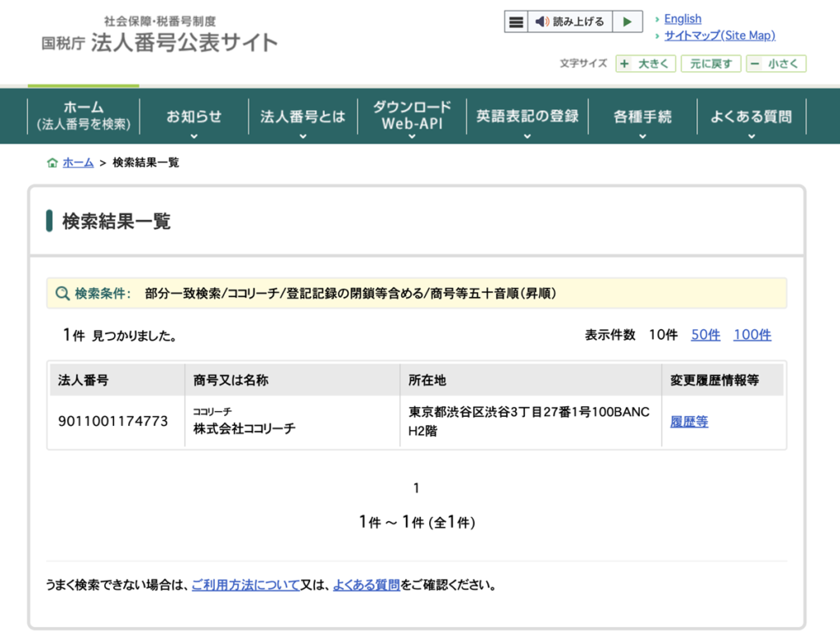Open the 各種手続 menu
This screenshot has width=840, height=641.
642,117
